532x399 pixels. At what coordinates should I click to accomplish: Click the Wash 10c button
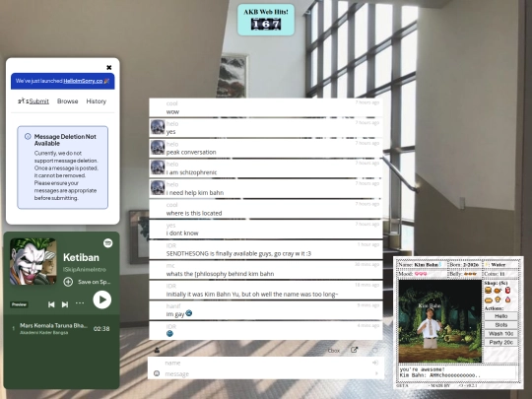(500, 334)
